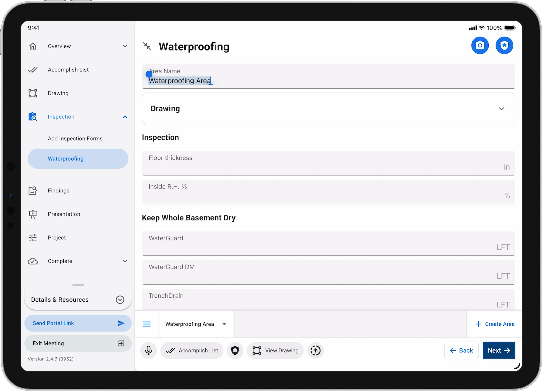This screenshot has width=543, height=392.
Task: Click the collapse arrows icon beside Waterproofing title
Action: (x=147, y=46)
